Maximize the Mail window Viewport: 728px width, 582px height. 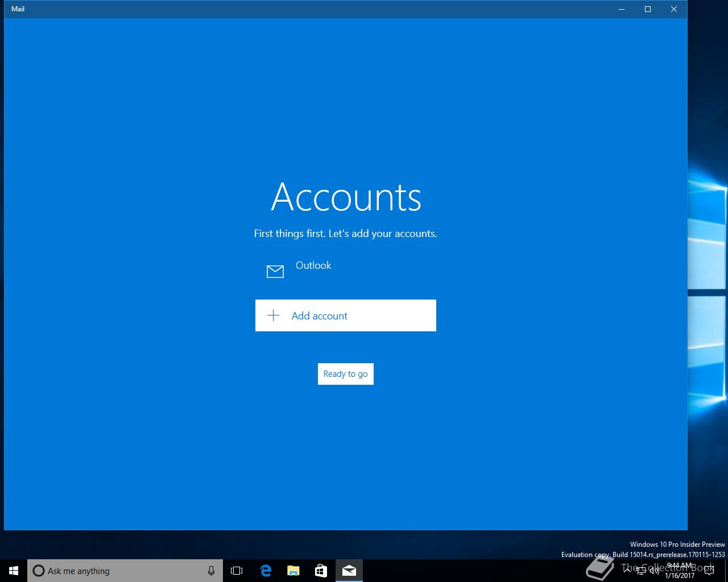(648, 9)
